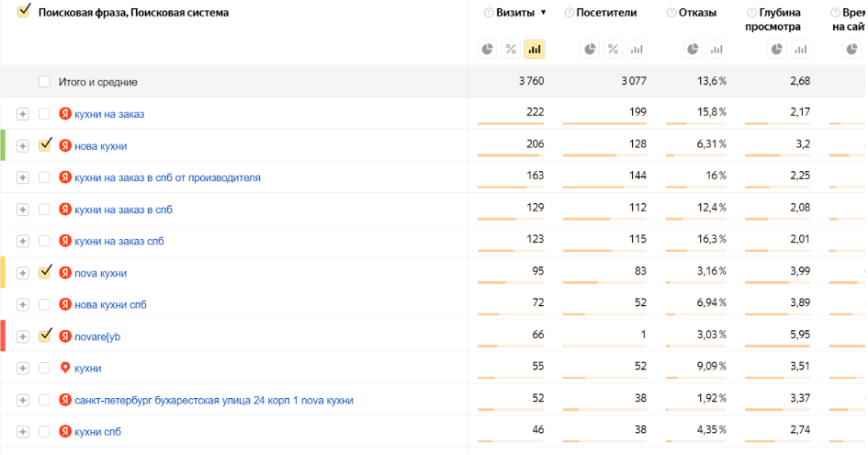Expand the 'novare[yb' row details
The width and height of the screenshot is (868, 455).
tap(23, 336)
